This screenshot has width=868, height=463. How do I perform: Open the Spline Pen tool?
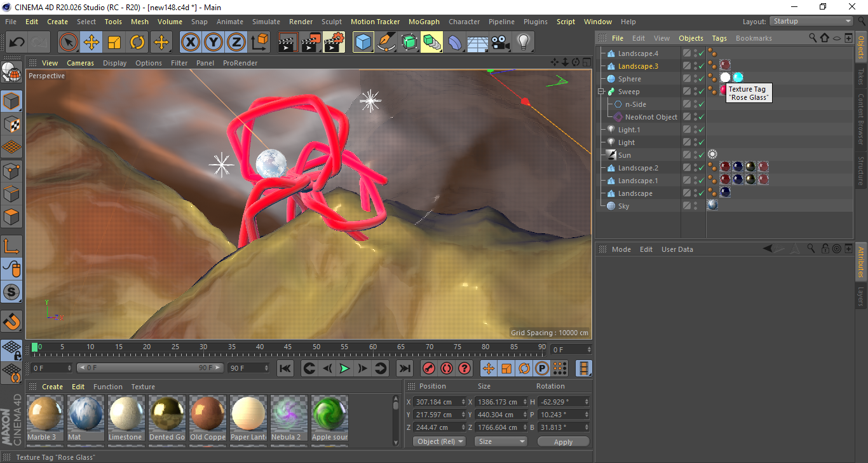pos(386,43)
